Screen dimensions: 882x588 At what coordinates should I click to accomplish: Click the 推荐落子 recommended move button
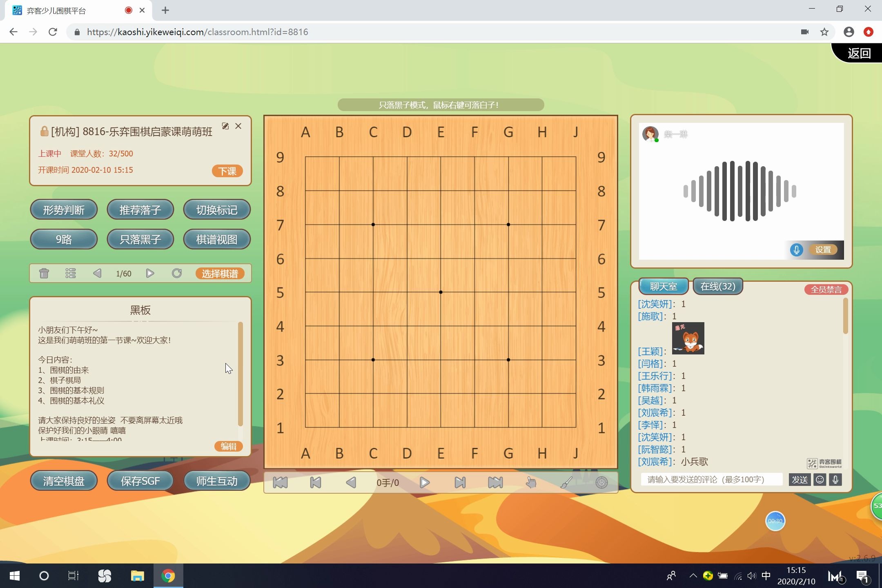click(140, 210)
